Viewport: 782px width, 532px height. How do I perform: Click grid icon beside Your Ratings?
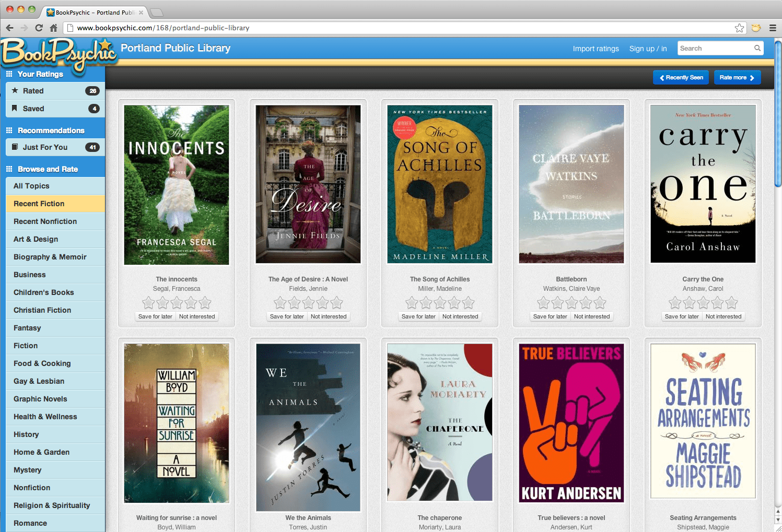coord(9,74)
